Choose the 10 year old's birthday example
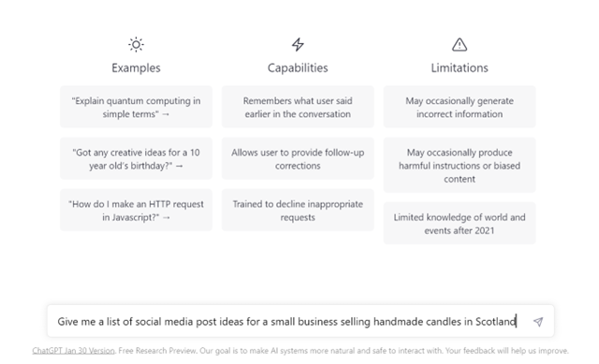Screen dimensions: 599x364 click(136, 158)
